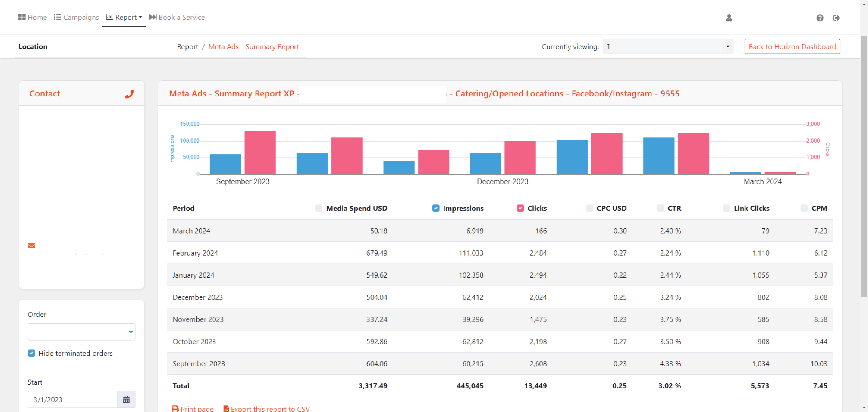Image resolution: width=868 pixels, height=412 pixels.
Task: Open Book a Service menu item
Action: [177, 17]
